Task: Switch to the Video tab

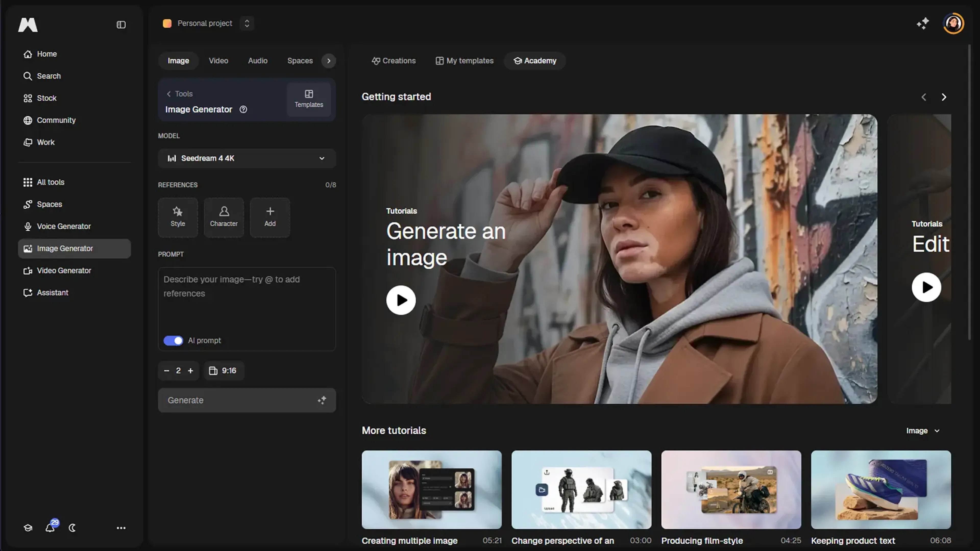Action: (x=218, y=61)
